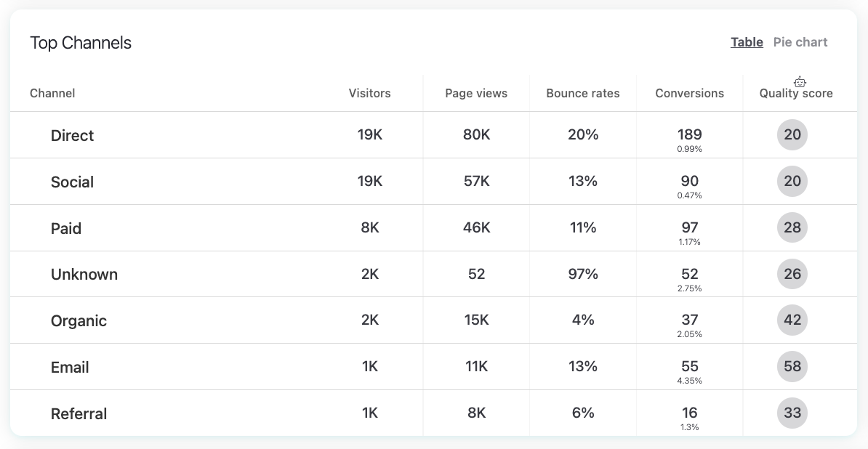Sort by the Visitors column header
This screenshot has height=449, width=868.
click(369, 93)
